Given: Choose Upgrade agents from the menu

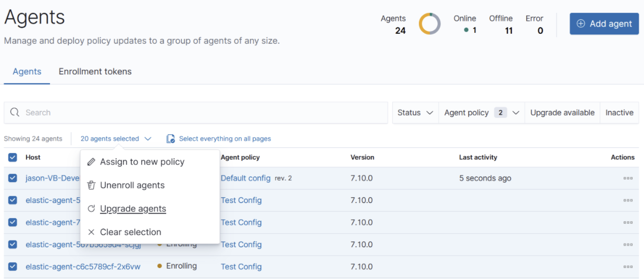Looking at the screenshot, I should [133, 209].
